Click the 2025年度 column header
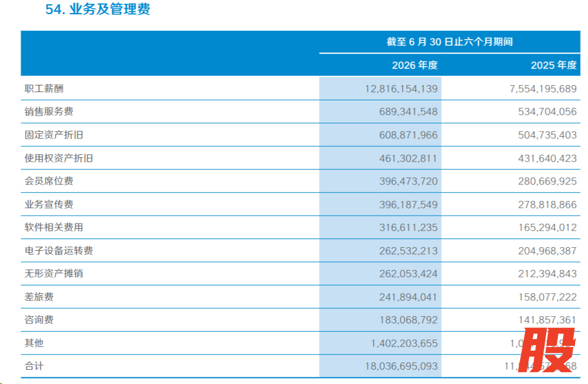 pos(553,65)
